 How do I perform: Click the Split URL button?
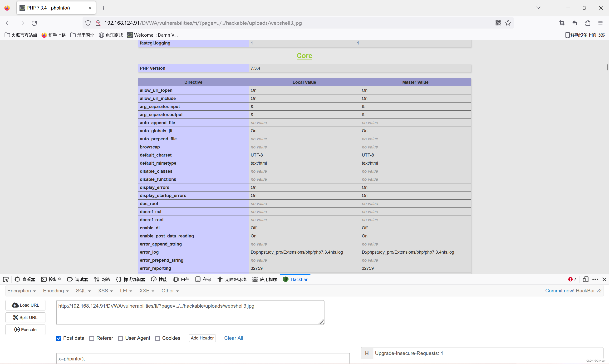pyautogui.click(x=25, y=317)
